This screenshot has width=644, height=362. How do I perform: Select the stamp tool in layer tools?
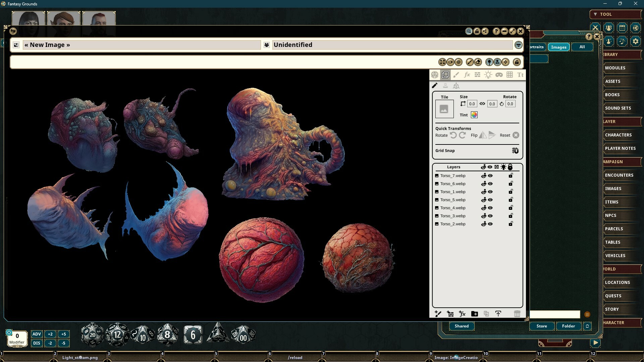[445, 85]
